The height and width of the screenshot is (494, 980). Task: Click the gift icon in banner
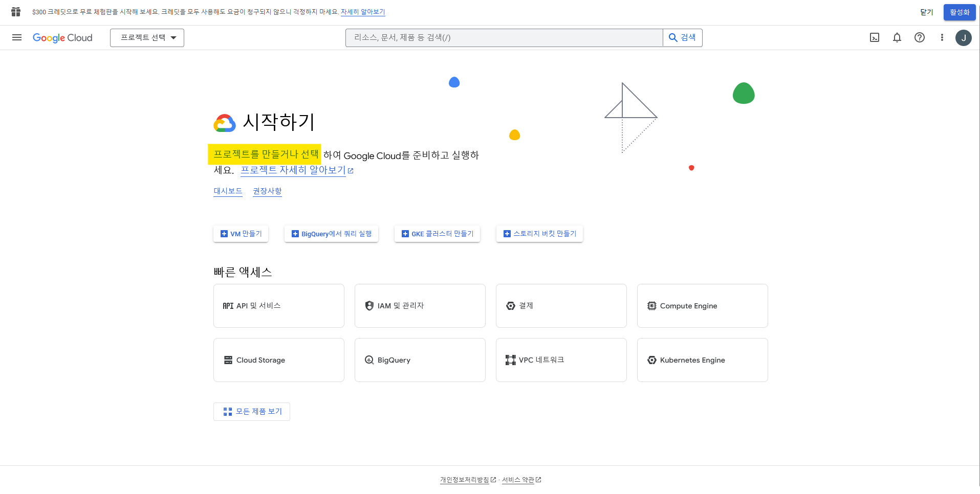[x=16, y=12]
